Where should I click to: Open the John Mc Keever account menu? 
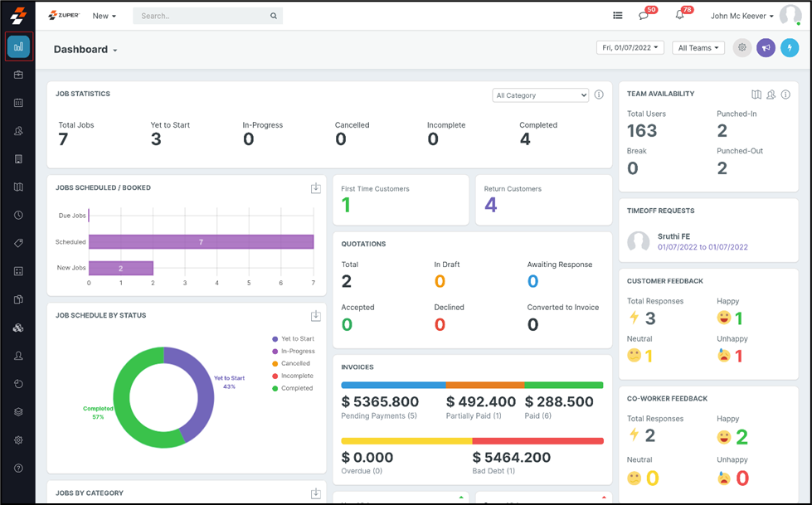(x=741, y=15)
